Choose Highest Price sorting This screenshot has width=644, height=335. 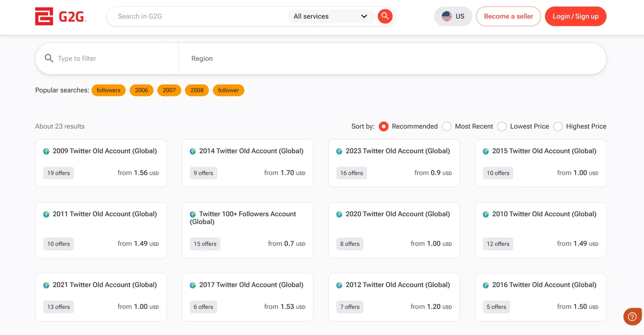557,126
